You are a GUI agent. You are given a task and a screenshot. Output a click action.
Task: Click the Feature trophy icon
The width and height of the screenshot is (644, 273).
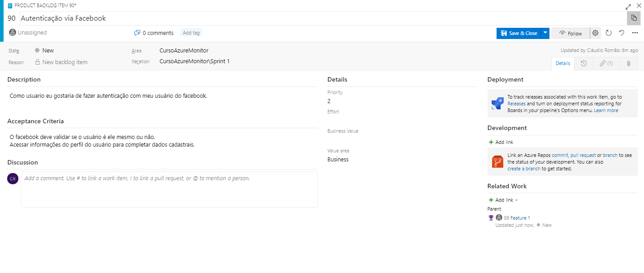pyautogui.click(x=491, y=218)
